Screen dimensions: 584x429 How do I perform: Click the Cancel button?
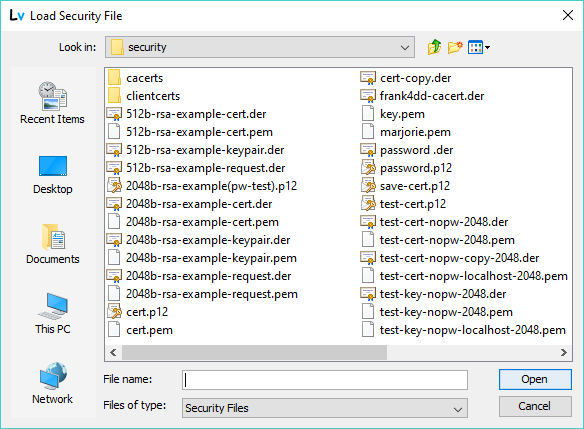pos(535,406)
